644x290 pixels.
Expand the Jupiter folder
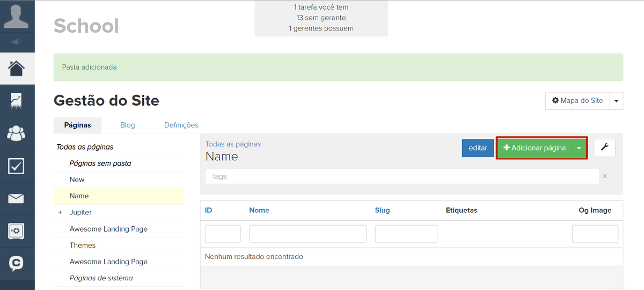point(60,213)
